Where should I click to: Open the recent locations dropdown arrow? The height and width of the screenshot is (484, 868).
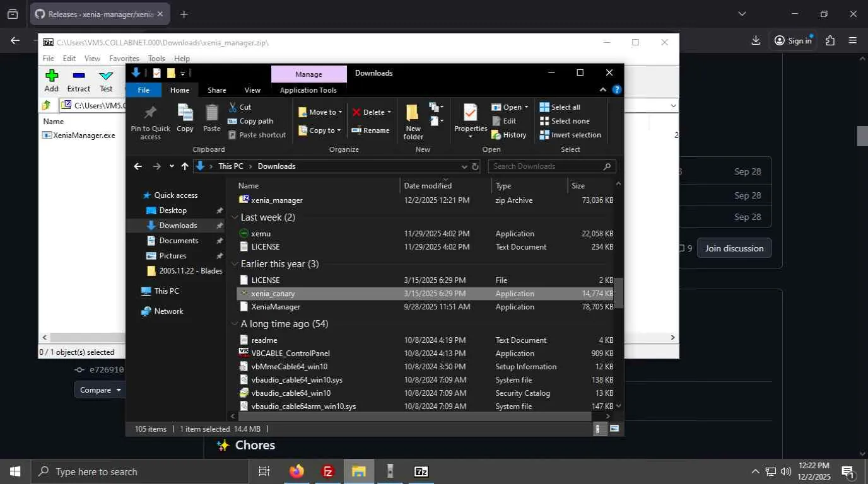[x=172, y=166]
